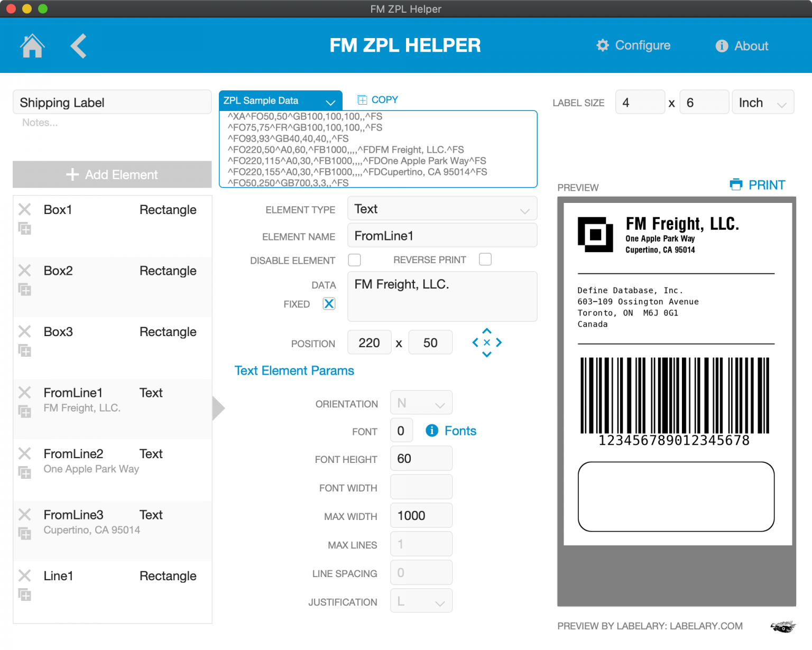Delete FromLine2 using its X icon
Screen dimensions: 812x650
point(24,453)
